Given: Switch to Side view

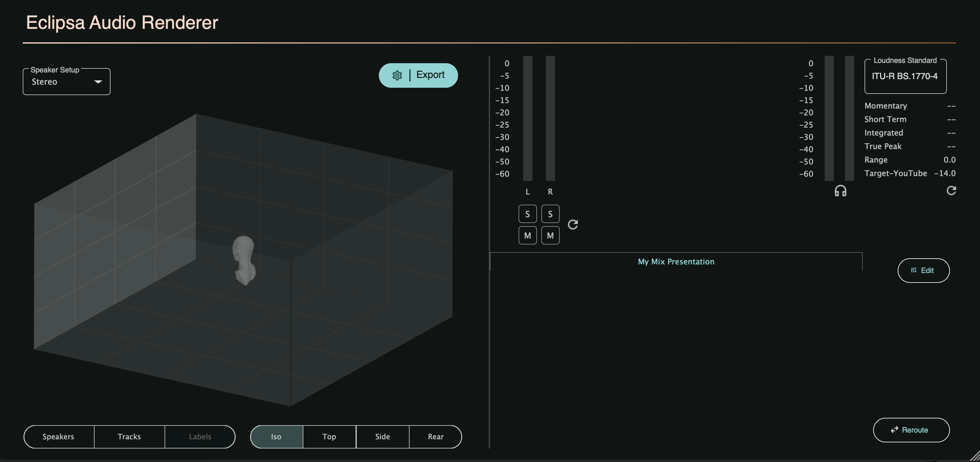Looking at the screenshot, I should (x=382, y=437).
